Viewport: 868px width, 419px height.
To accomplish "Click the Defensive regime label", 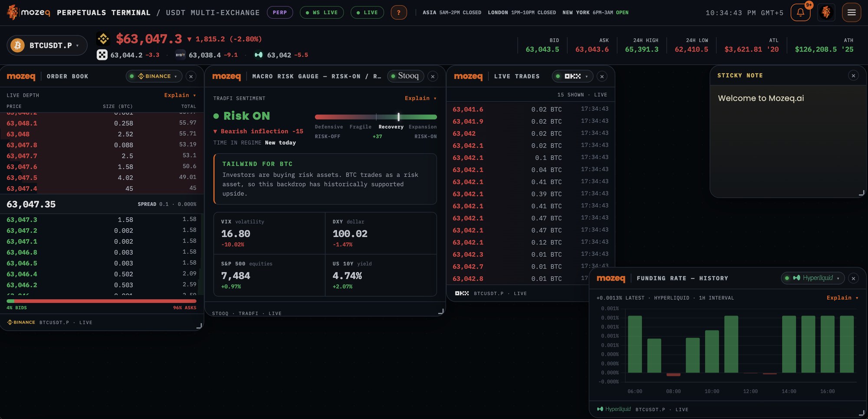I will tap(329, 127).
